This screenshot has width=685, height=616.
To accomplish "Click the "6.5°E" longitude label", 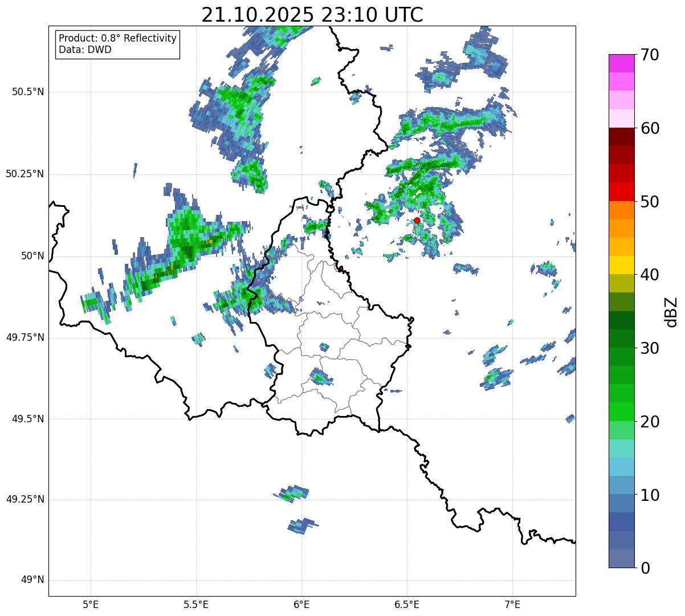I will pos(407,605).
